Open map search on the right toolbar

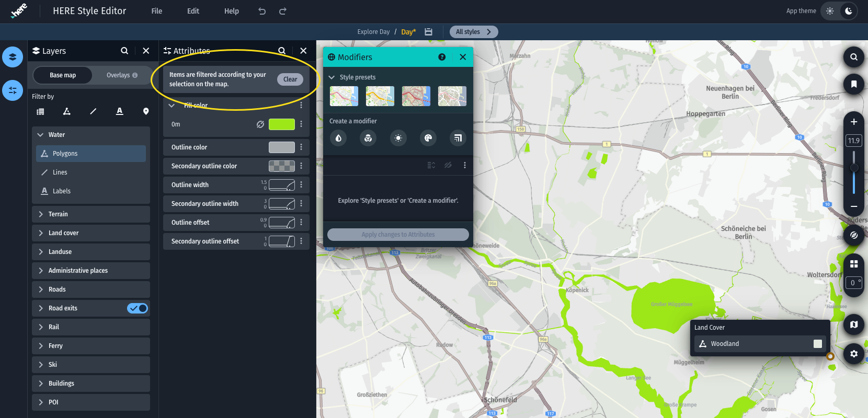coord(854,57)
